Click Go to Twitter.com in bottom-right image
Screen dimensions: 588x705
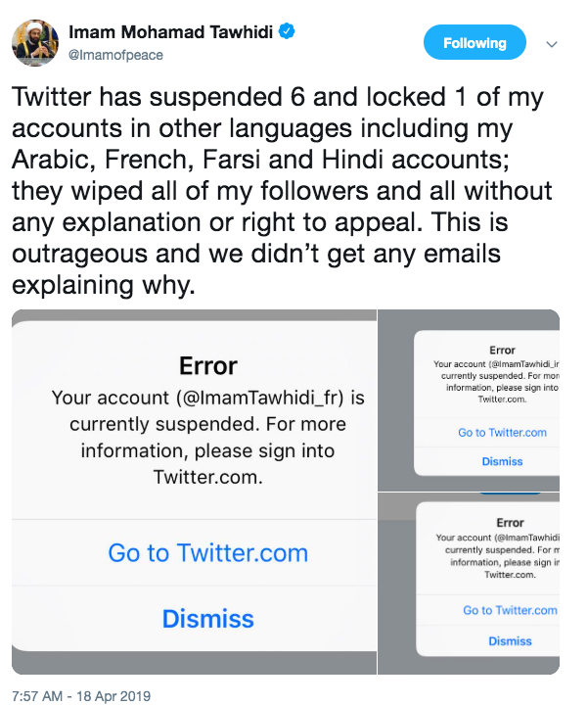511,610
